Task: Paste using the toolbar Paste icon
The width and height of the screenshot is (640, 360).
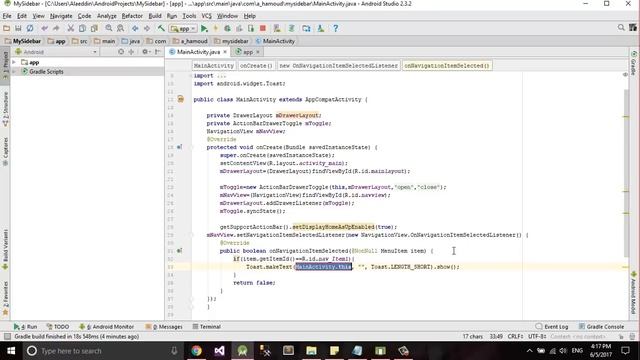Action: (x=94, y=28)
